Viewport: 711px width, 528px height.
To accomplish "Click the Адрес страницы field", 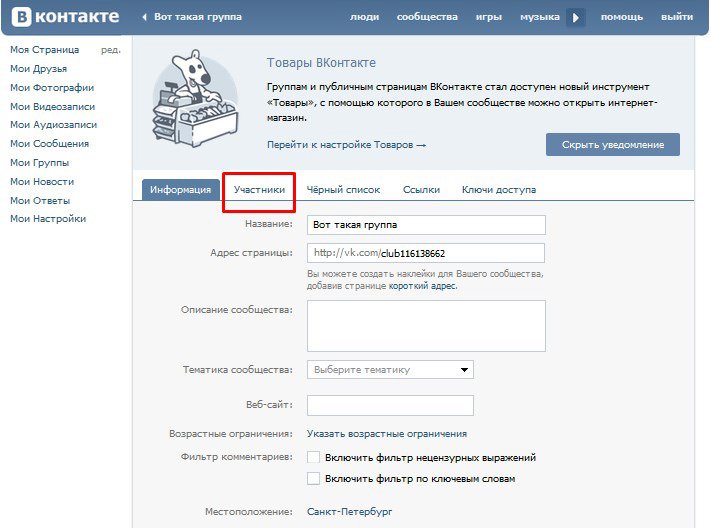I will [x=426, y=253].
